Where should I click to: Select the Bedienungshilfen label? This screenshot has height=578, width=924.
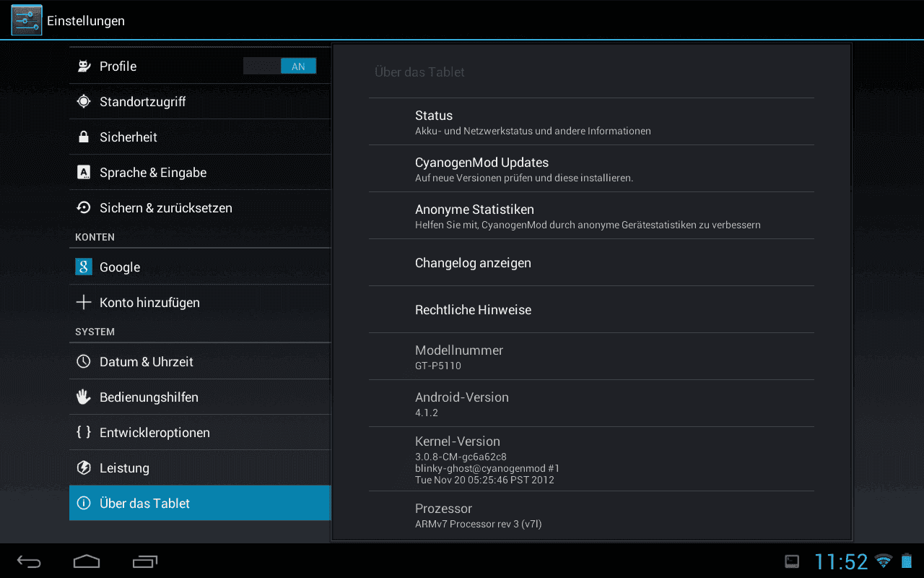pyautogui.click(x=149, y=397)
